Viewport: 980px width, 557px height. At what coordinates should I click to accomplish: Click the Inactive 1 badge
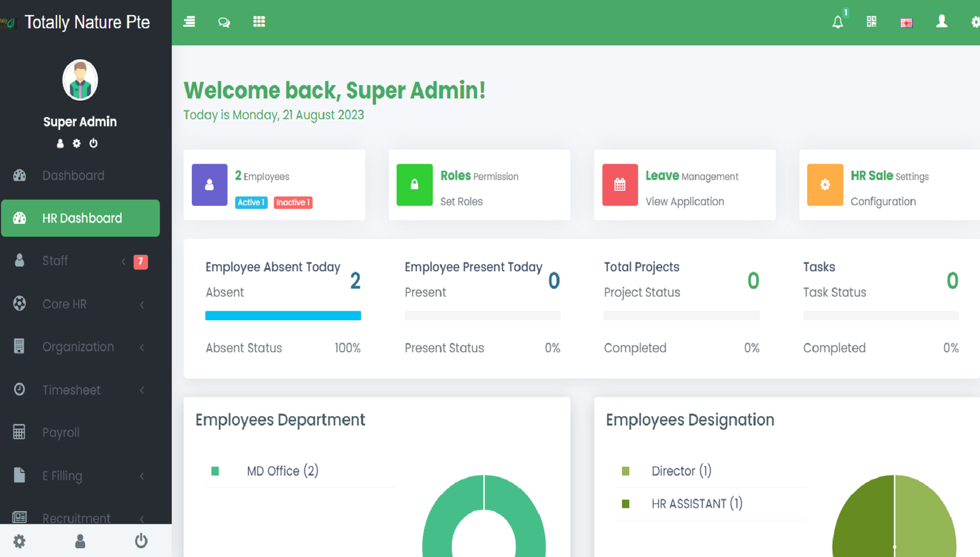coord(293,203)
